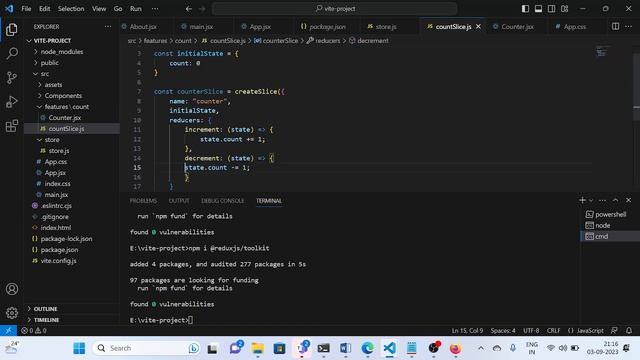Open Run and Debug view
This screenshot has width=640, height=360.
pyautogui.click(x=12, y=102)
